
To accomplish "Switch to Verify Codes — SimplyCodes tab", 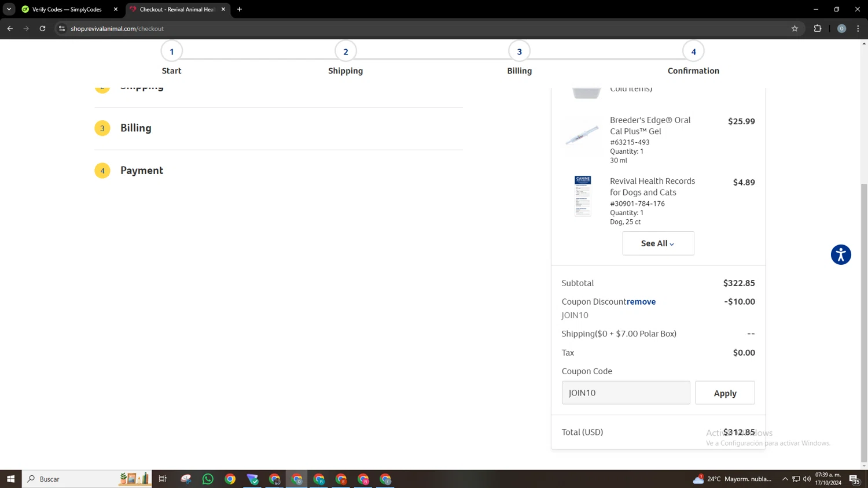I will 67,9.
